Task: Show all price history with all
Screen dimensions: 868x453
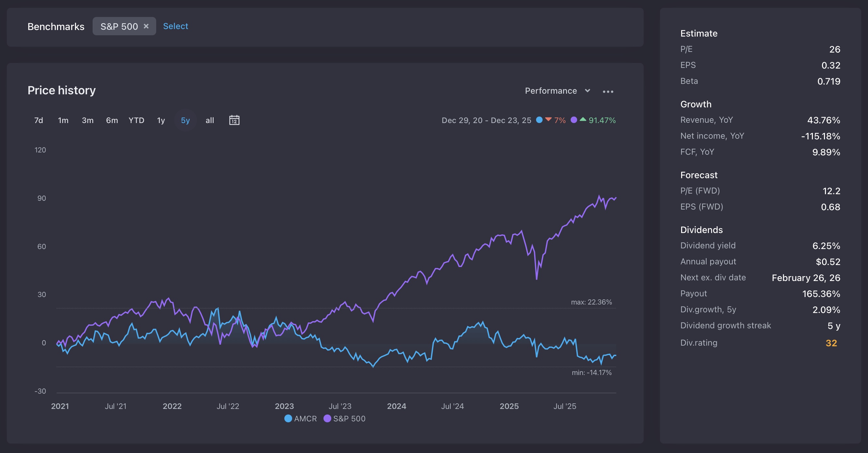Action: click(x=210, y=120)
